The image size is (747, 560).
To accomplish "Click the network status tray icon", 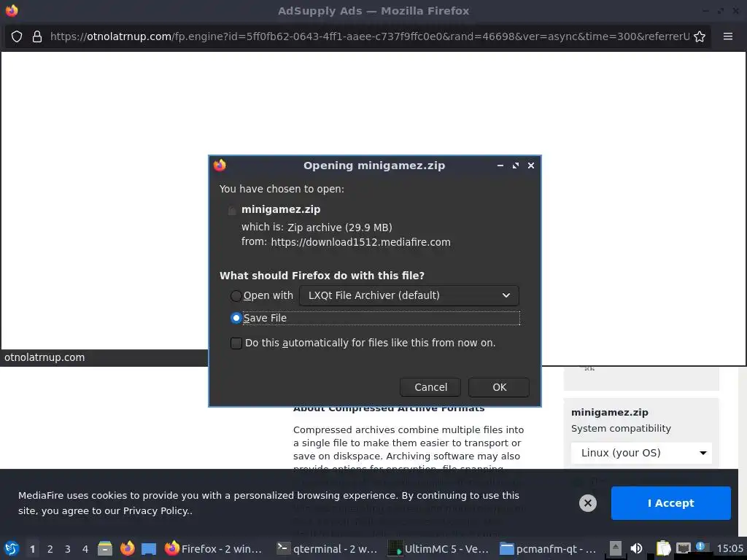I will [683, 548].
